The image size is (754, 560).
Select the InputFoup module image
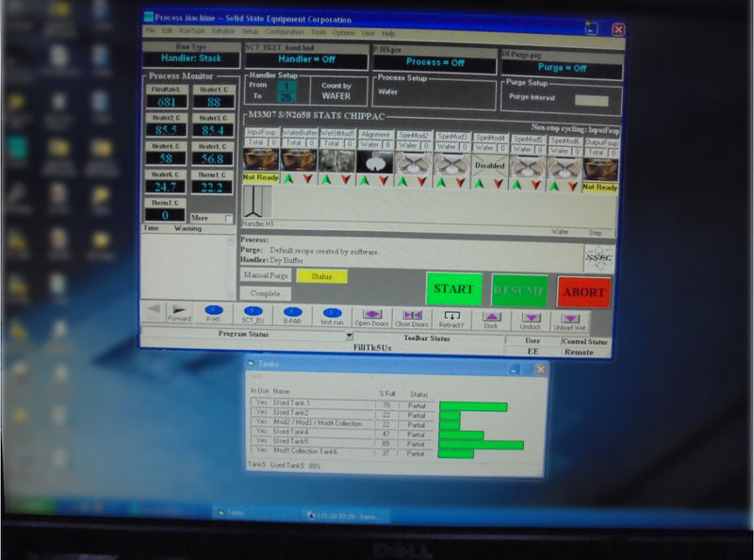point(261,159)
